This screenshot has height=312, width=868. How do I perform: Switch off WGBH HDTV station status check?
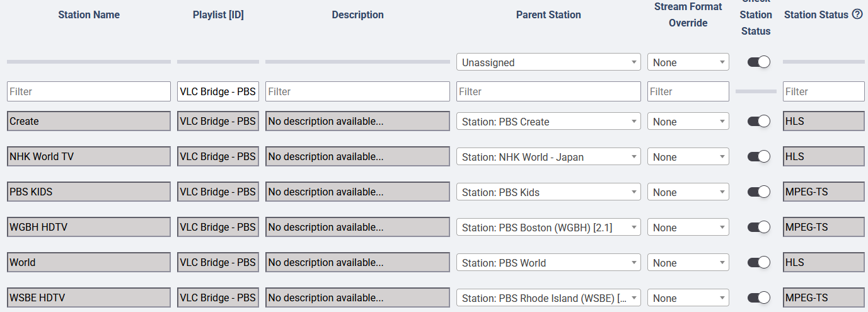point(758,228)
